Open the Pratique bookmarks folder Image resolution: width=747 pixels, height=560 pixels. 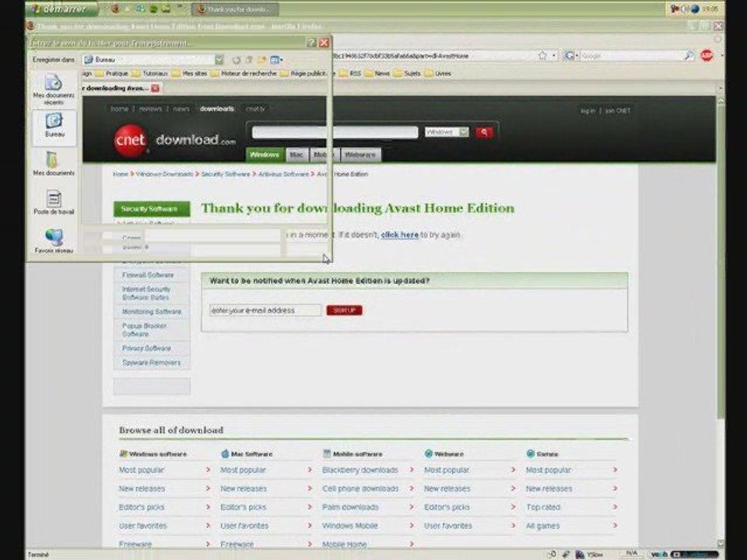[112, 73]
